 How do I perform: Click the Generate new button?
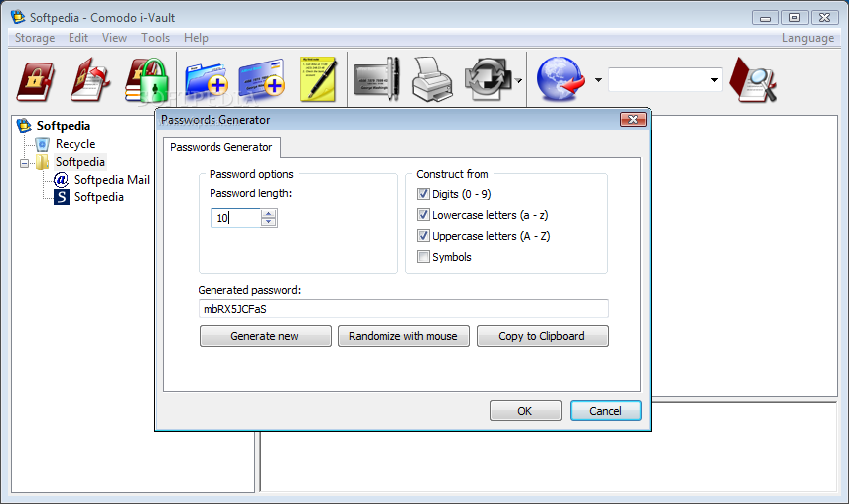pos(265,336)
